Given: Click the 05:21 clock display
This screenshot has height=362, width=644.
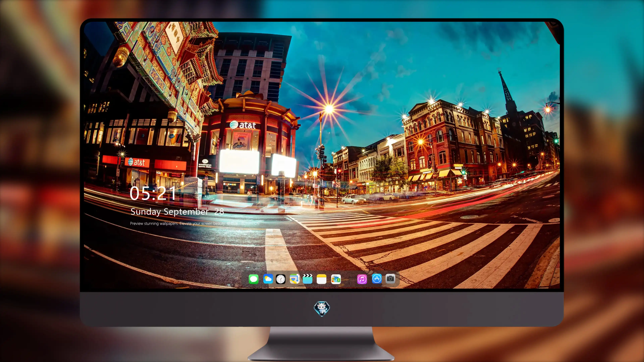Looking at the screenshot, I should point(153,193).
